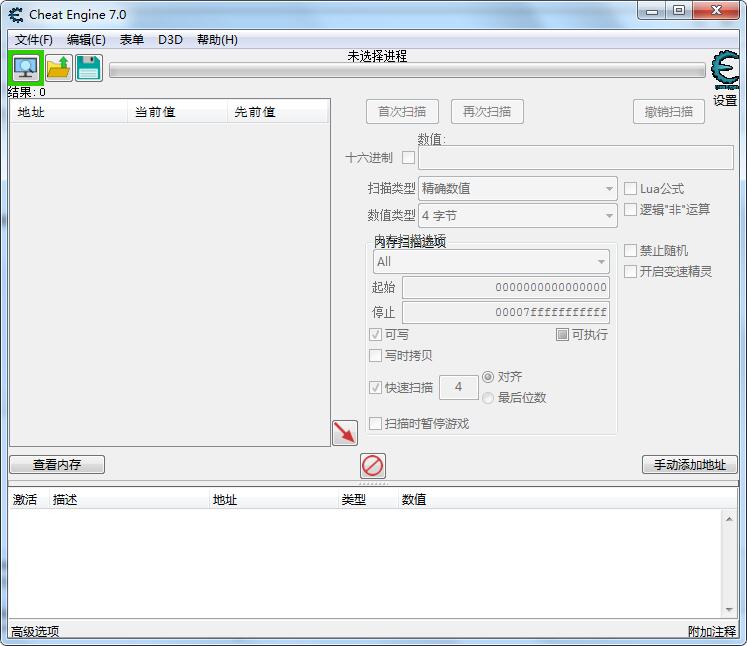Open 高级选项 advanced options
This screenshot has width=747, height=646.
pos(35,632)
